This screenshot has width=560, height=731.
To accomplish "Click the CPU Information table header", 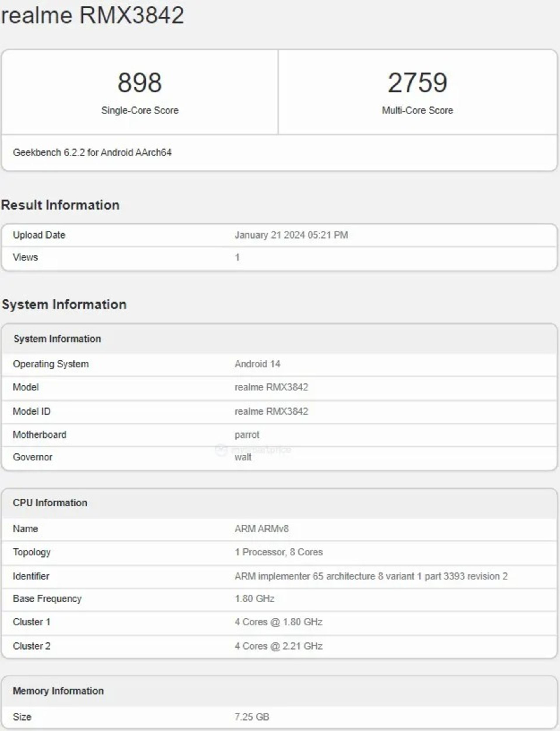I will point(50,503).
